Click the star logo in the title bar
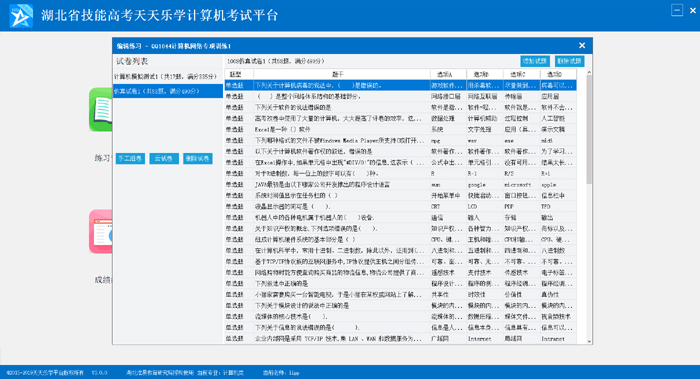 21,16
